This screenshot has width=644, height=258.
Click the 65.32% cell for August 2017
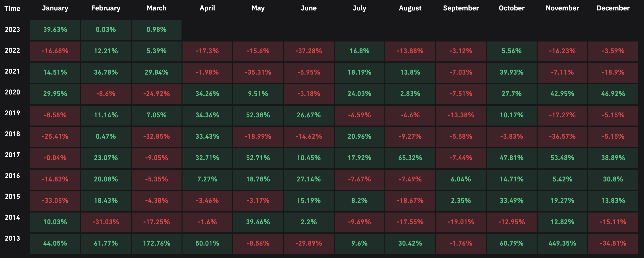pos(410,158)
